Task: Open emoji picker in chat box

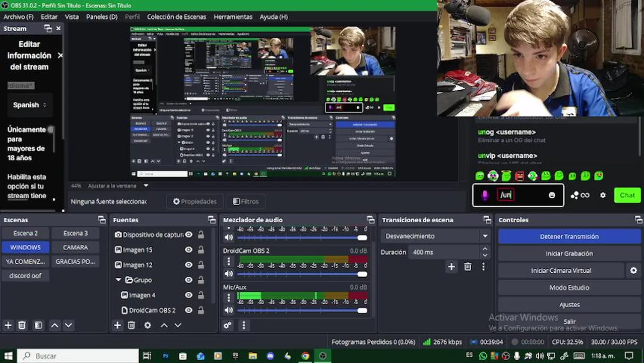Action: point(552,195)
